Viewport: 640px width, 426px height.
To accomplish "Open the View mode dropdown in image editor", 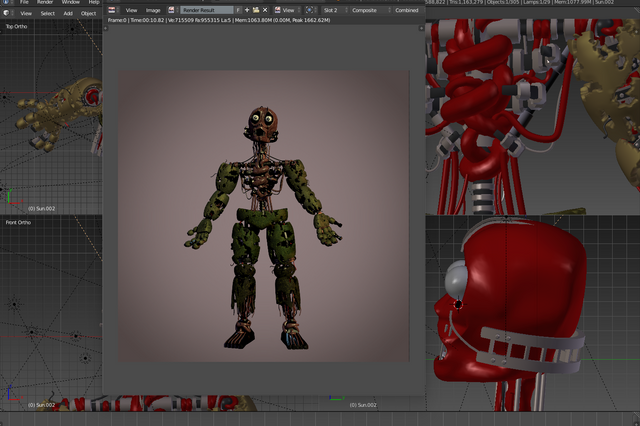I will [286, 10].
